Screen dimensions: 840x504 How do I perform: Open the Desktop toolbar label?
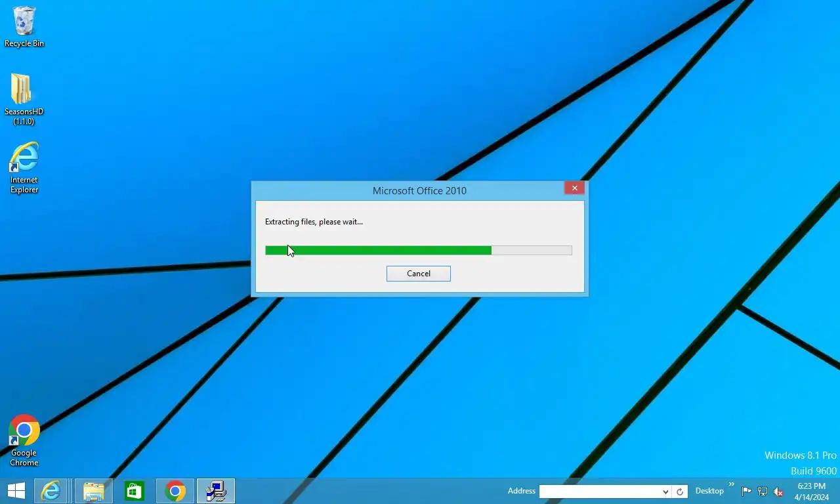709,491
